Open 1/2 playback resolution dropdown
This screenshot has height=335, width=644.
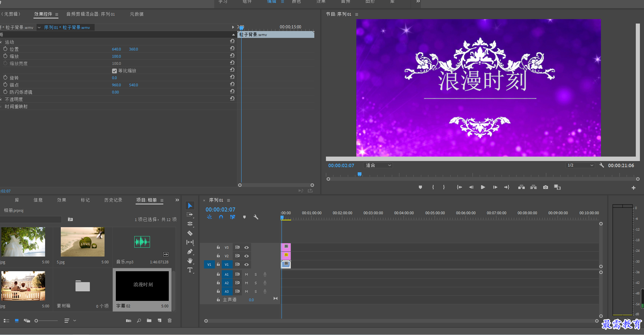pos(580,165)
